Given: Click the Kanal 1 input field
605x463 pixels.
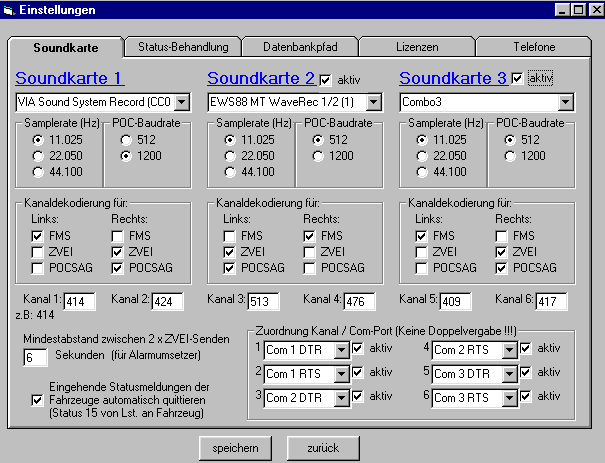Looking at the screenshot, I should point(80,301).
